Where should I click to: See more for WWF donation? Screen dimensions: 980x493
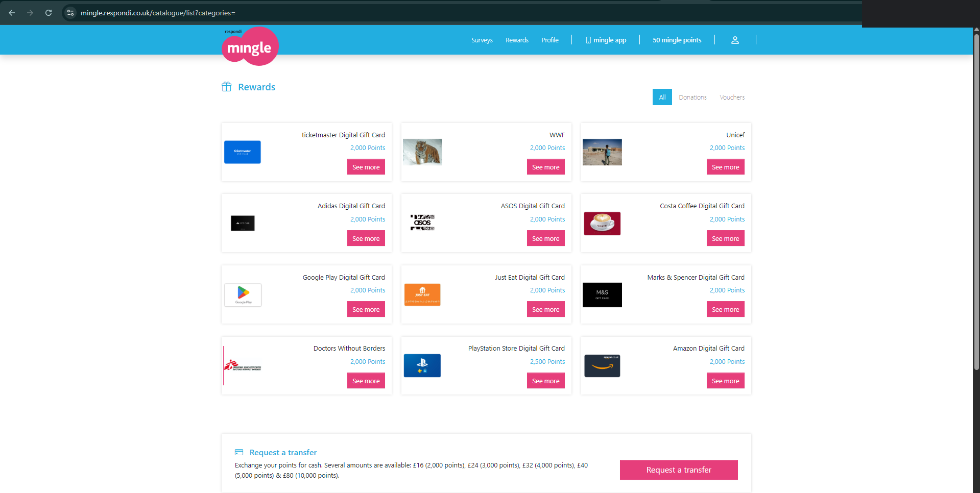pos(546,167)
